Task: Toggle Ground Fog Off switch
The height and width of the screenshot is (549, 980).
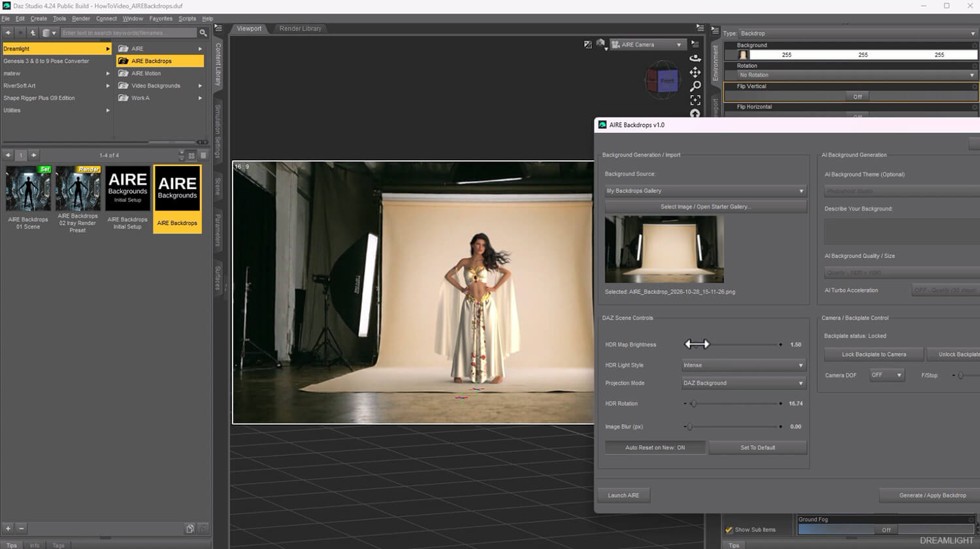Action: 886,530
